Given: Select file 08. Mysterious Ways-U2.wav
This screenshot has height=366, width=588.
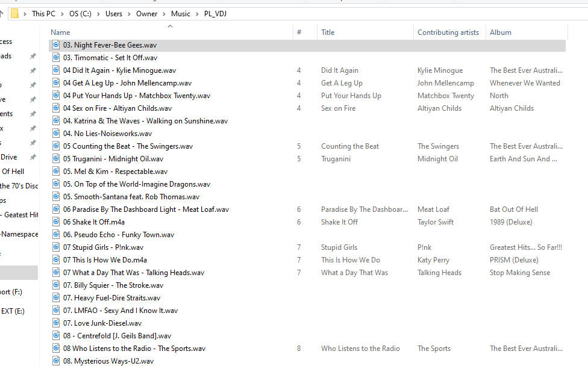Looking at the screenshot, I should pyautogui.click(x=108, y=361).
